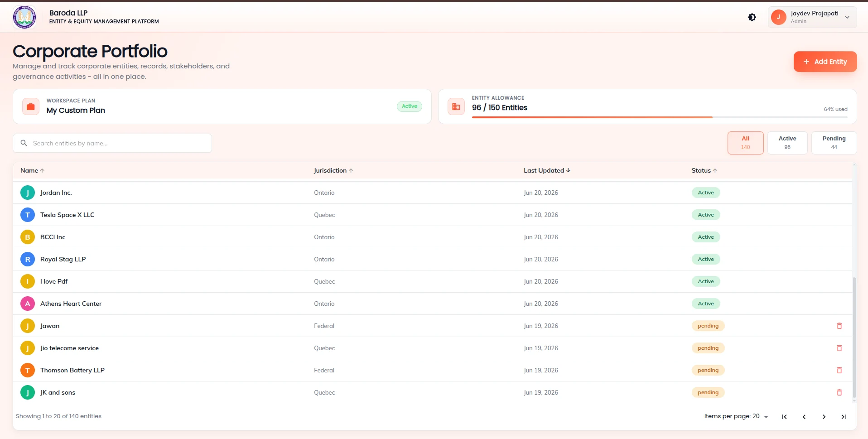
Task: Remove JK and sons with trash icon
Action: [x=839, y=392]
